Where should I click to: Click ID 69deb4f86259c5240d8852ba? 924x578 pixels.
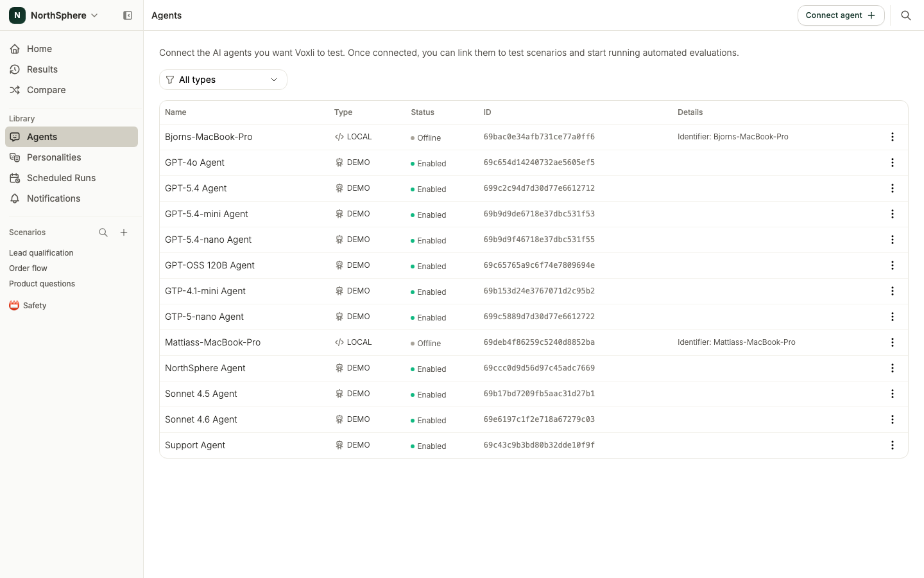(539, 342)
